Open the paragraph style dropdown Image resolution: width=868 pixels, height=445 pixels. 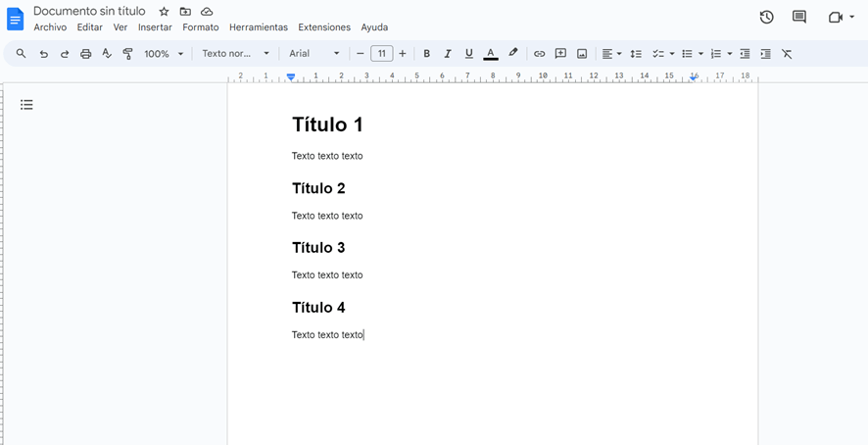pyautogui.click(x=235, y=54)
